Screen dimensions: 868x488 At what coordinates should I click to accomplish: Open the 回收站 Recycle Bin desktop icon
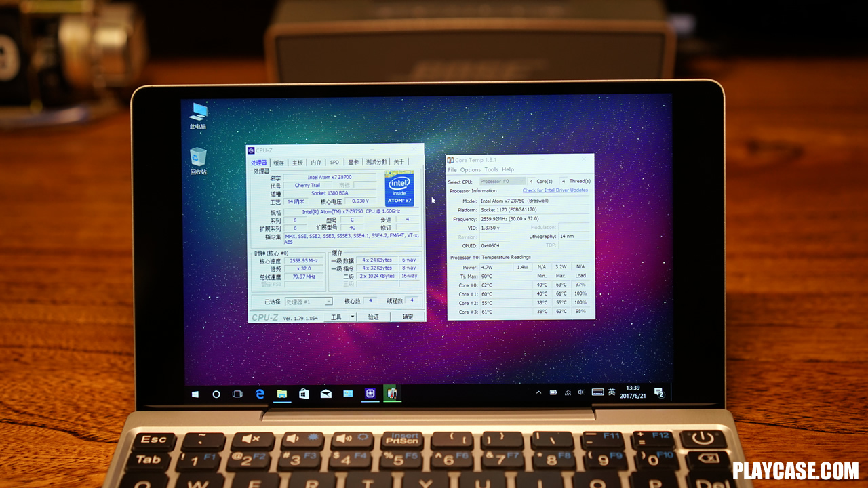[198, 161]
